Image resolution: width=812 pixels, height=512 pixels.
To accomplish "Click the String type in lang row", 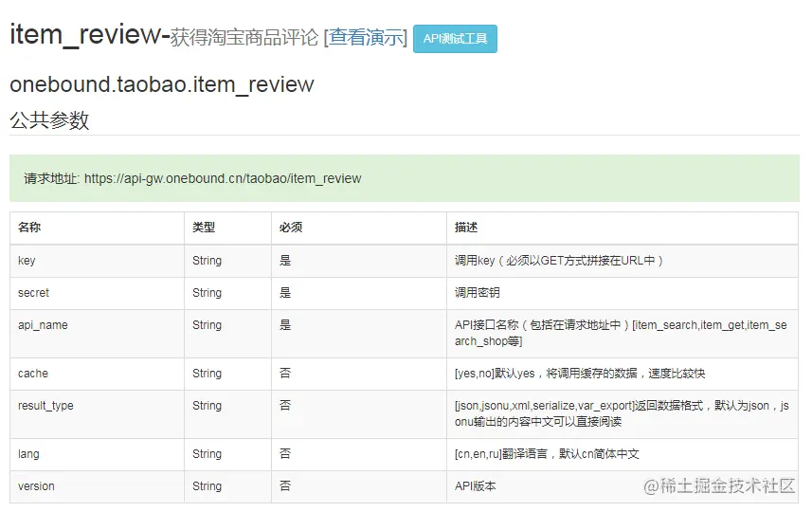I will pos(208,454).
